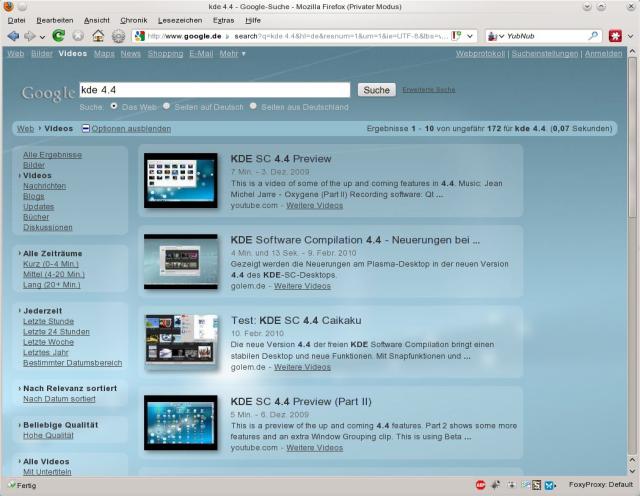The height and width of the screenshot is (496, 640).
Task: Click the blue X status bar icon
Action: tap(549, 485)
